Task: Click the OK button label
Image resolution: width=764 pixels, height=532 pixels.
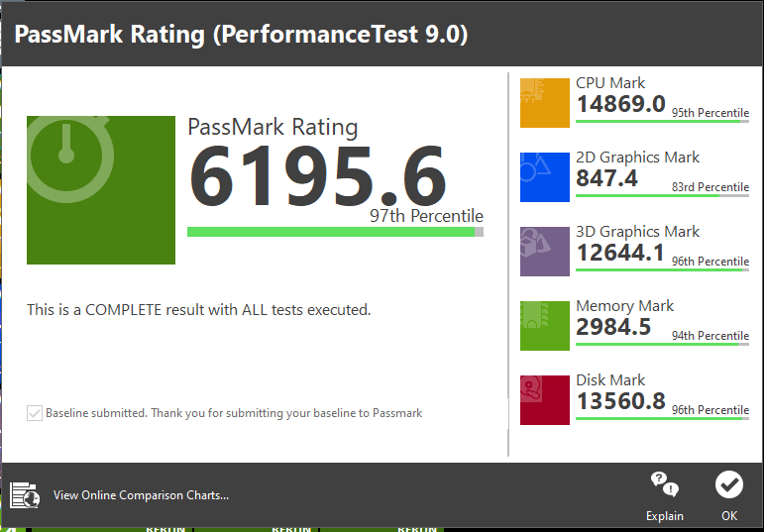Action: [x=729, y=516]
